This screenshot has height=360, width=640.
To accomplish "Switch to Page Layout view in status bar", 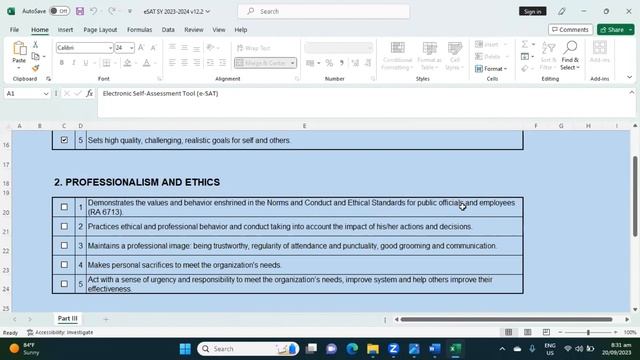I will [x=527, y=332].
